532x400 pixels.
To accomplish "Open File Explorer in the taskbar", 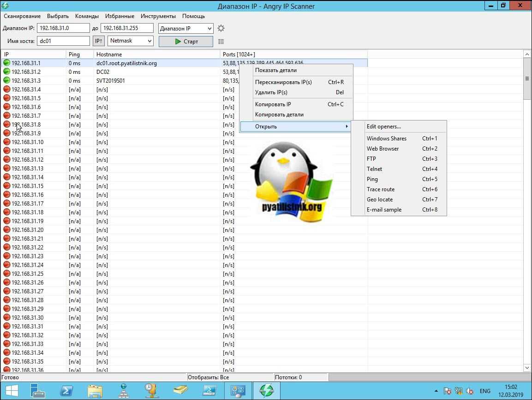I will 95,390.
